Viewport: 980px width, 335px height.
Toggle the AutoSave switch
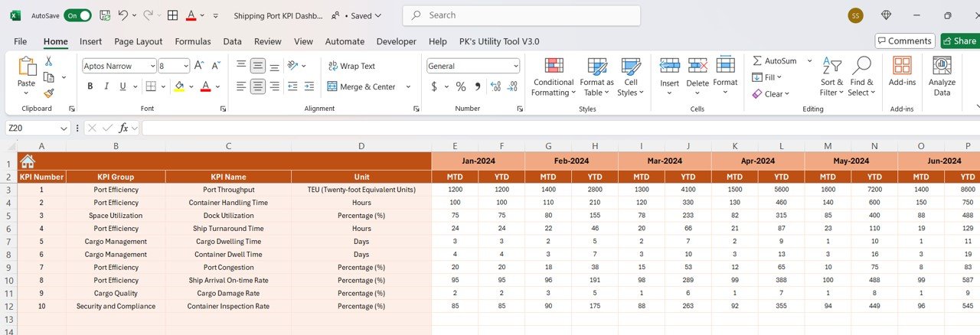[77, 15]
